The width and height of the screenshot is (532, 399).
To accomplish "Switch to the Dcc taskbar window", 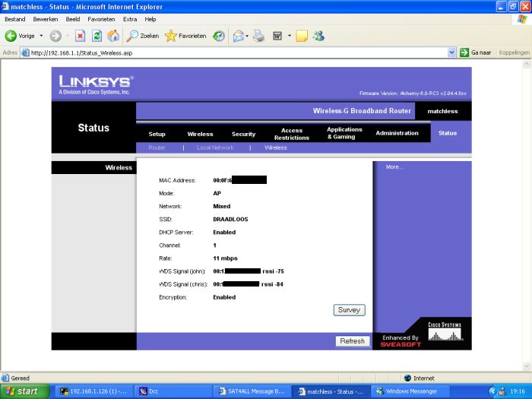I will pyautogui.click(x=173, y=391).
